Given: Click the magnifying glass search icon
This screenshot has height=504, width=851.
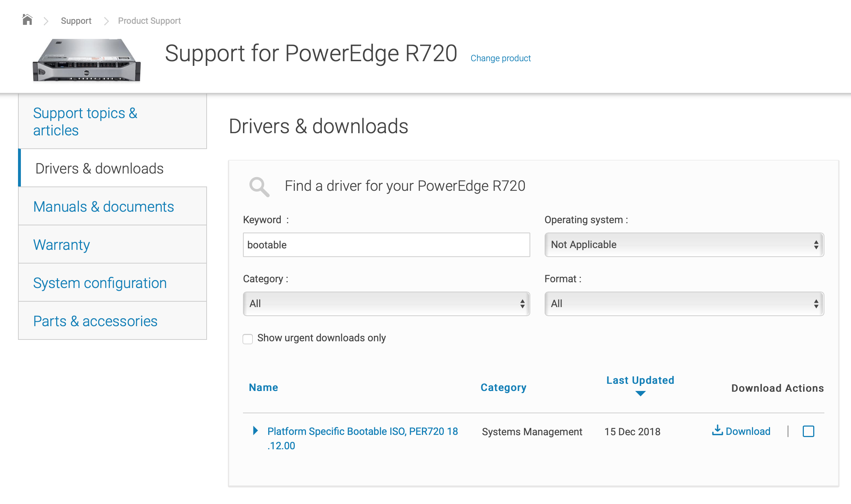Looking at the screenshot, I should (x=259, y=187).
